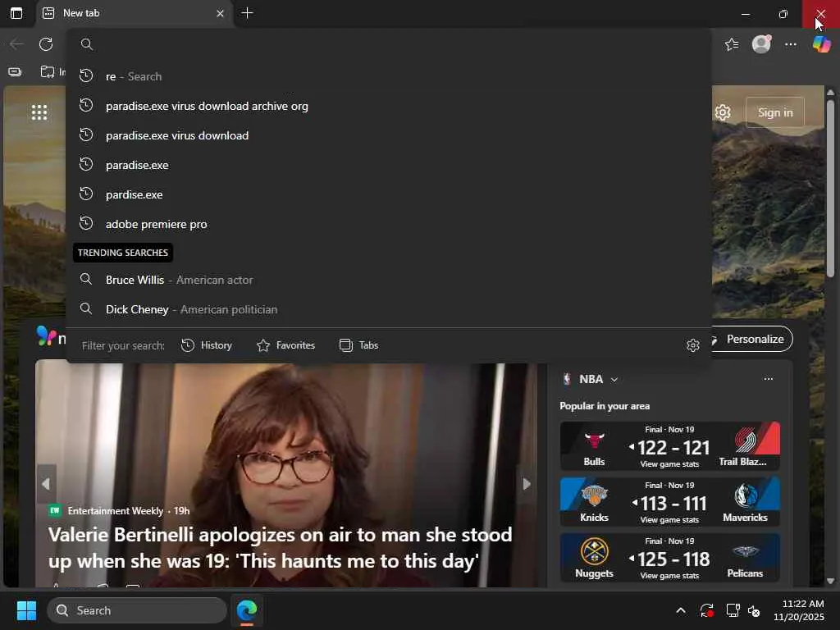Click the taskbar clock and date
The width and height of the screenshot is (840, 630).
[799, 610]
